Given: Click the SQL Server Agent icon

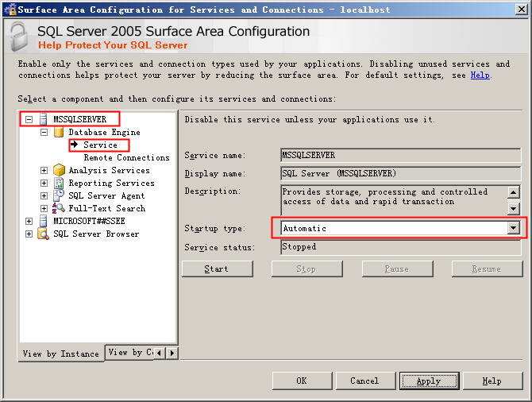Looking at the screenshot, I should pyautogui.click(x=59, y=195).
